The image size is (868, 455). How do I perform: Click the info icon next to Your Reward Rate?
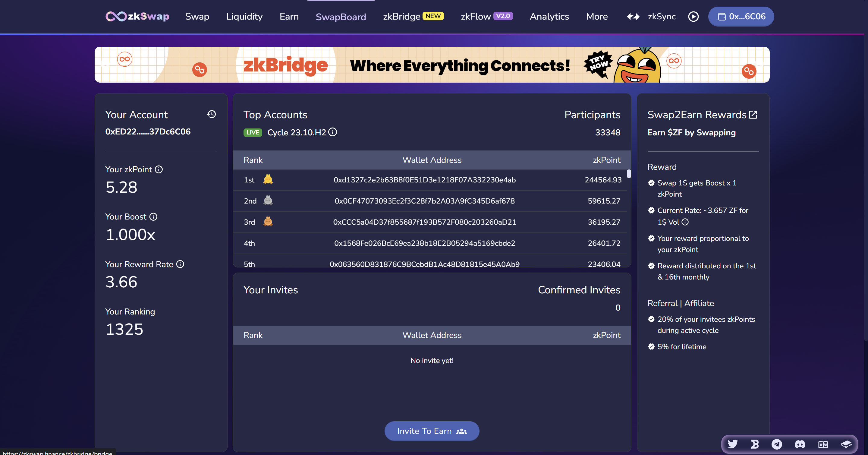pos(180,264)
